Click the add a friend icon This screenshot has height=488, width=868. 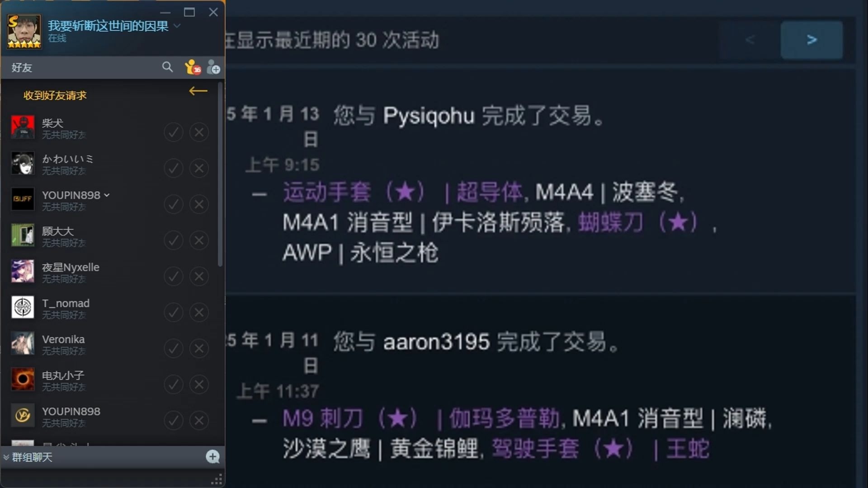click(x=213, y=67)
